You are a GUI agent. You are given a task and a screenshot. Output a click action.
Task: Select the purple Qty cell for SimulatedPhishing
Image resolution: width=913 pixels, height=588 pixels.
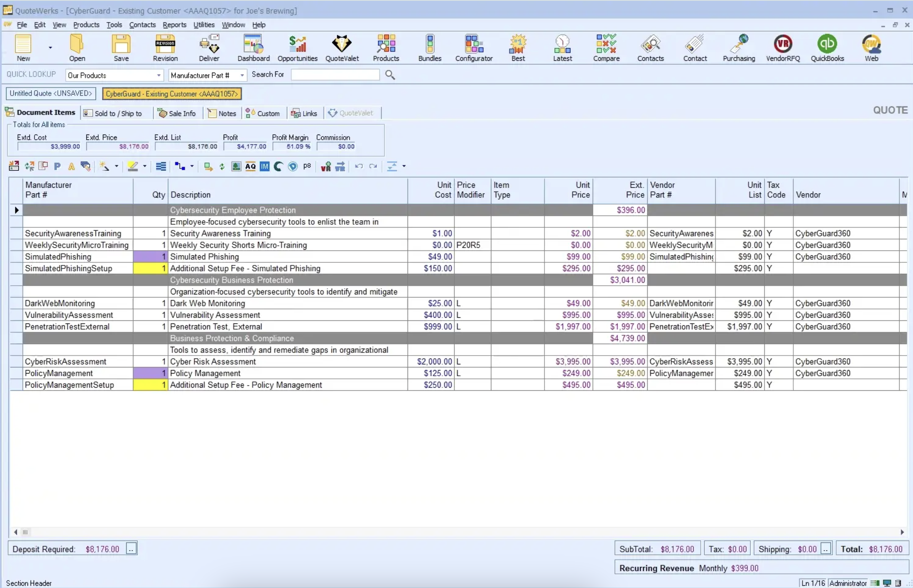click(150, 257)
